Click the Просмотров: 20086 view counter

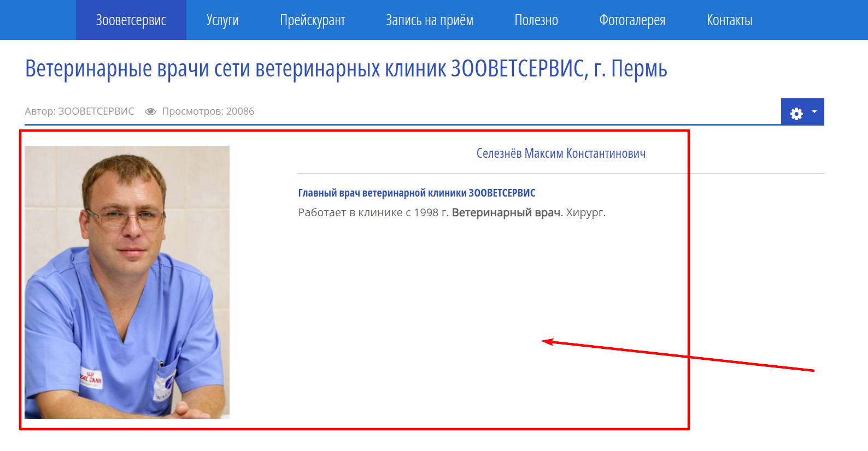pyautogui.click(x=208, y=111)
